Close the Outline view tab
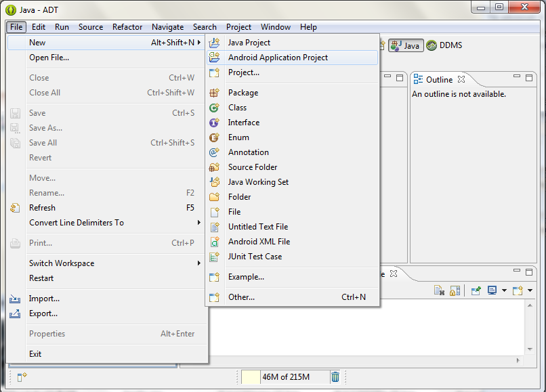Image resolution: width=546 pixels, height=392 pixels. pyautogui.click(x=461, y=80)
